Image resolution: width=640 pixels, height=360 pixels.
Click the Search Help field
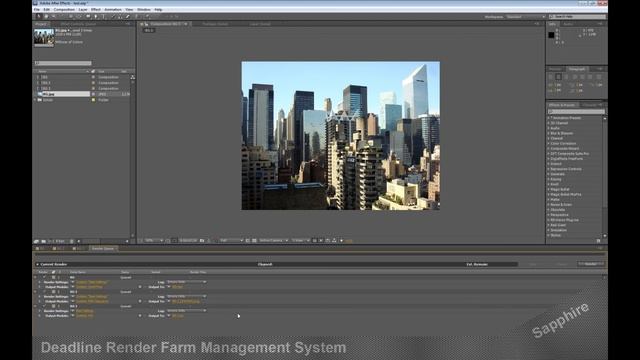tap(577, 17)
